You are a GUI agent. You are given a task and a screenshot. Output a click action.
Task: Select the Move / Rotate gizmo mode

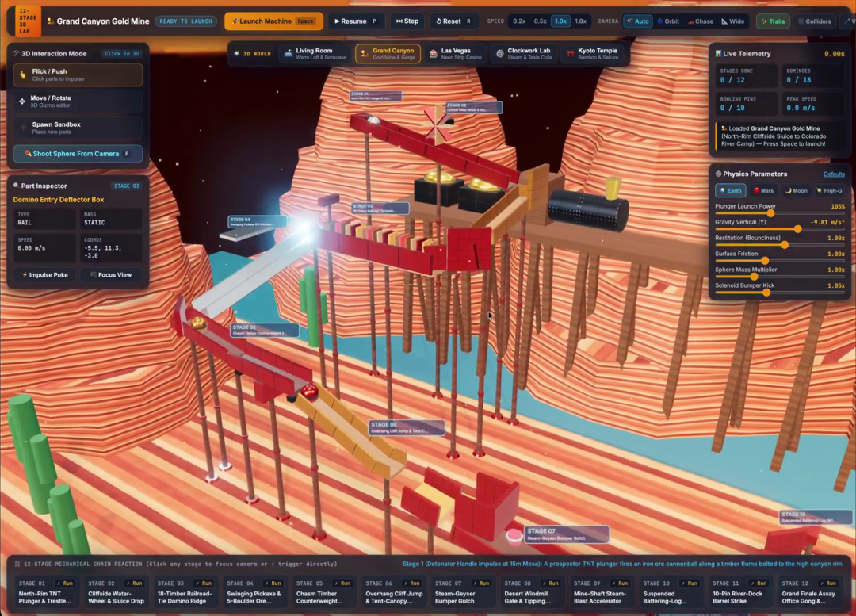78,101
